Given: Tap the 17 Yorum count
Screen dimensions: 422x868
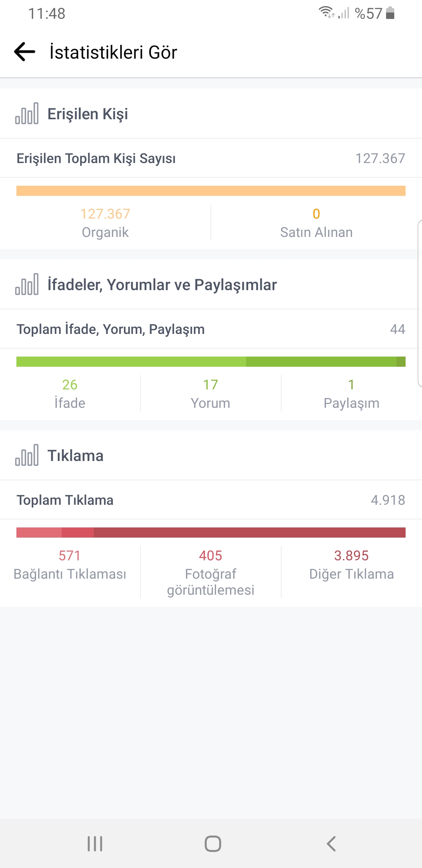Looking at the screenshot, I should [x=211, y=393].
